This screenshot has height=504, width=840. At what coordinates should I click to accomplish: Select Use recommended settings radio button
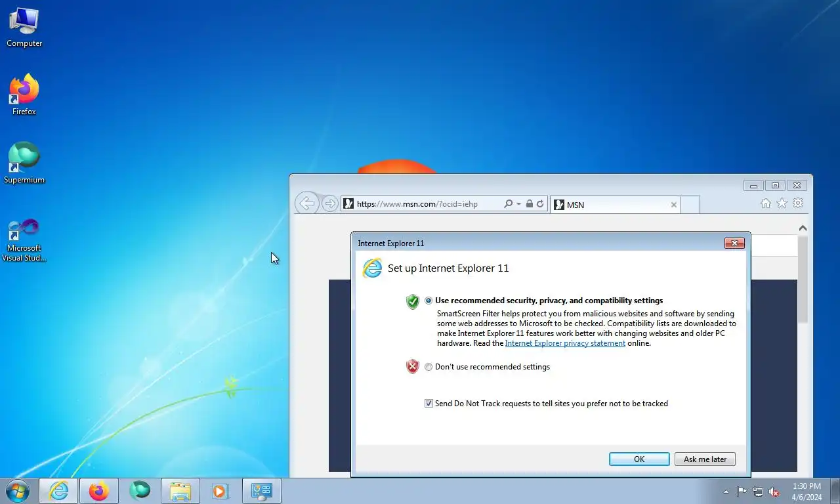[x=429, y=301]
